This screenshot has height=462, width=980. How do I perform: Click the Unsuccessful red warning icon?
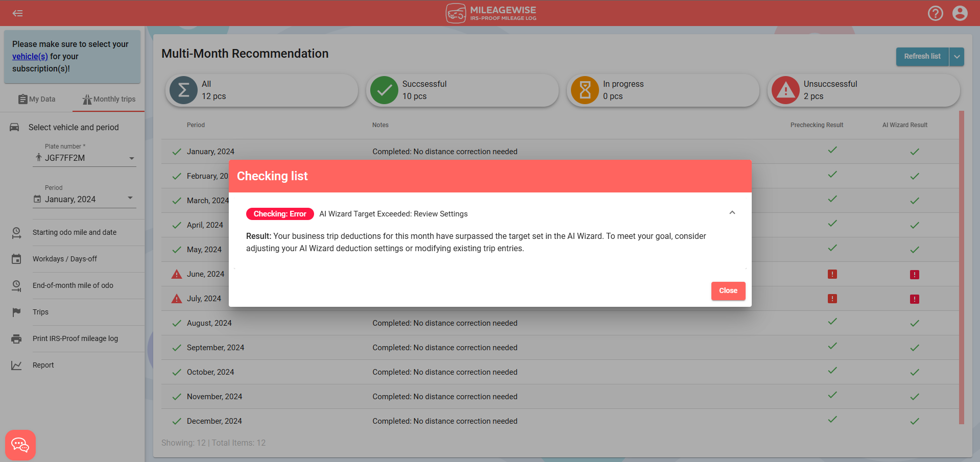[785, 90]
